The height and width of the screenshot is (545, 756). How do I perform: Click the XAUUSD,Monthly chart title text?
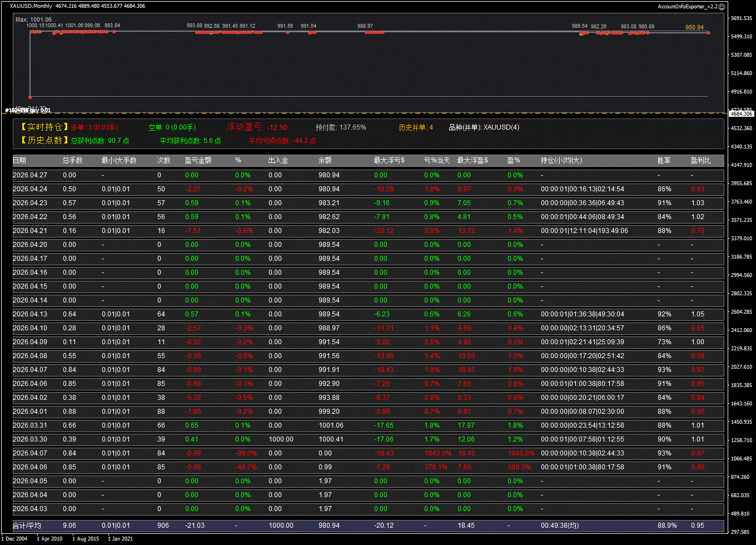[x=31, y=6]
